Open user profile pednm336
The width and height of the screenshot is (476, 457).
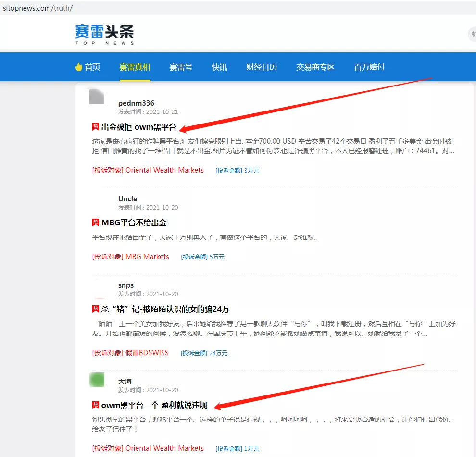point(136,103)
